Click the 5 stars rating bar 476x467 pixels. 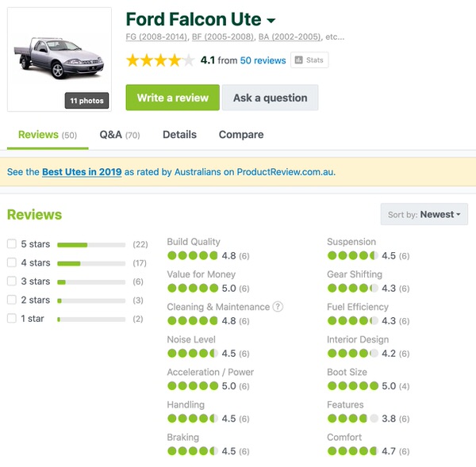click(x=91, y=245)
